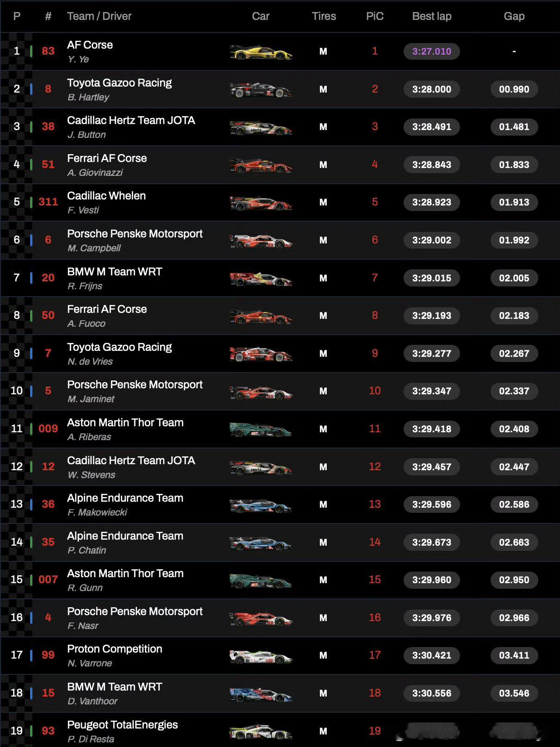
Task: Click the 00.990 gap badge for Hartley
Action: pos(514,89)
